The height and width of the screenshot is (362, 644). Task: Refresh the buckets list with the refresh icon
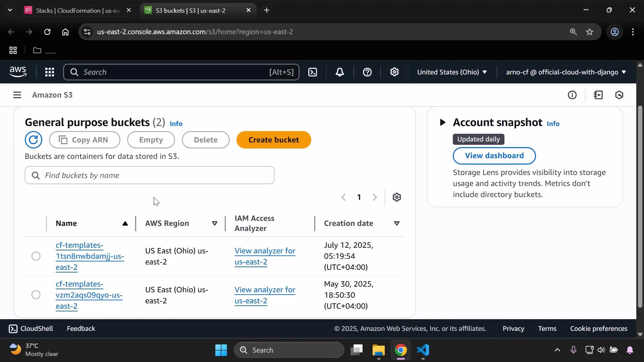(x=34, y=140)
